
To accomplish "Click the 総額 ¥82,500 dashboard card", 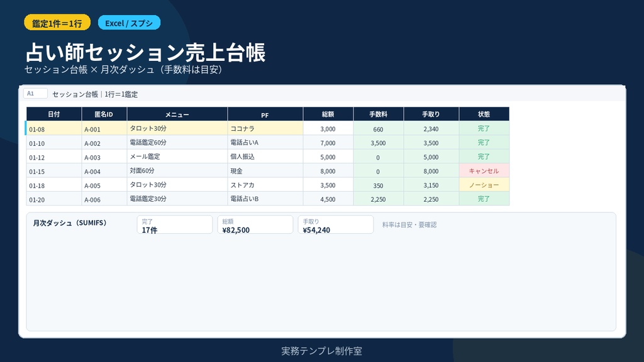I will [x=255, y=225].
